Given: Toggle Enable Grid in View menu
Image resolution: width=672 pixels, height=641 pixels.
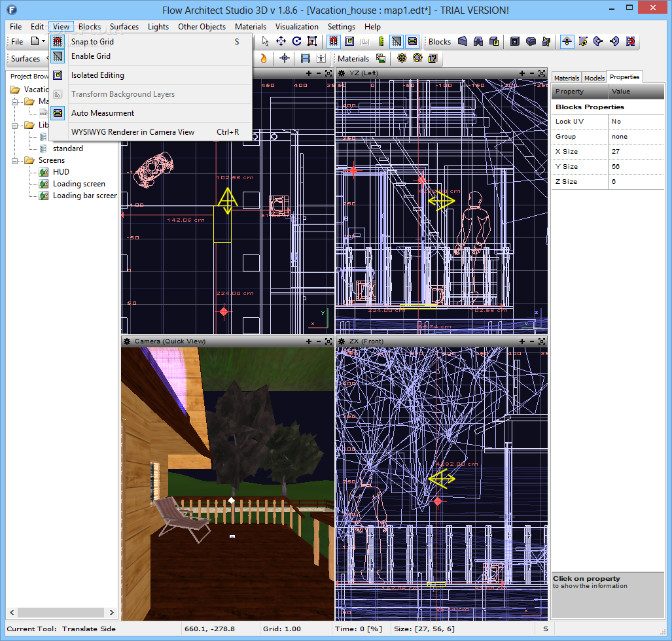Looking at the screenshot, I should point(150,56).
